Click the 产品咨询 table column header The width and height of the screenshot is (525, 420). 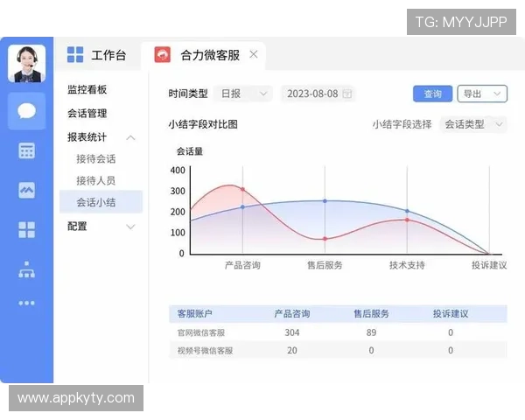(x=292, y=314)
